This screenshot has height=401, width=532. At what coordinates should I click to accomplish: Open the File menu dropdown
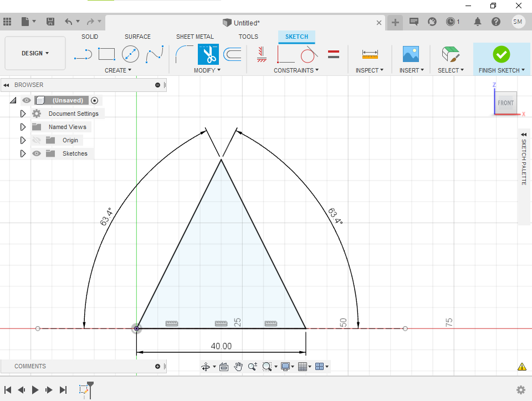click(28, 22)
